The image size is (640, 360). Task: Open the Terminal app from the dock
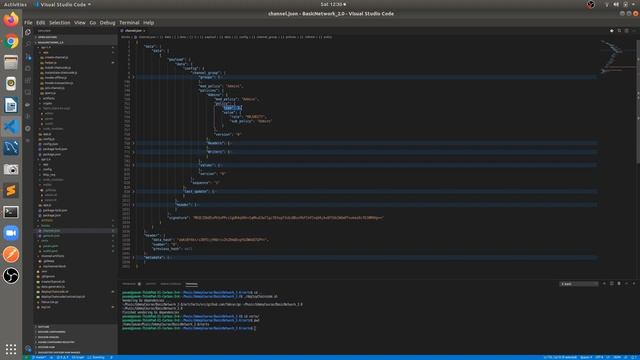click(11, 212)
